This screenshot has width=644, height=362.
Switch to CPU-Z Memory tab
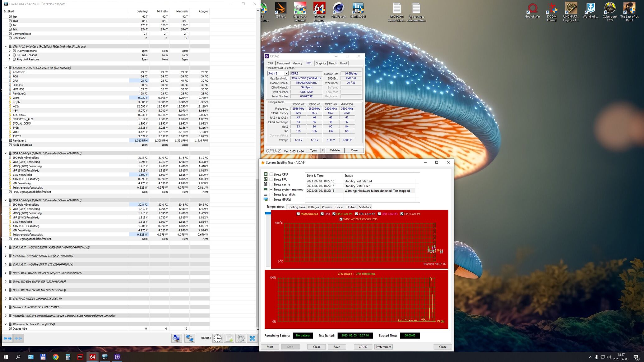coord(297,63)
